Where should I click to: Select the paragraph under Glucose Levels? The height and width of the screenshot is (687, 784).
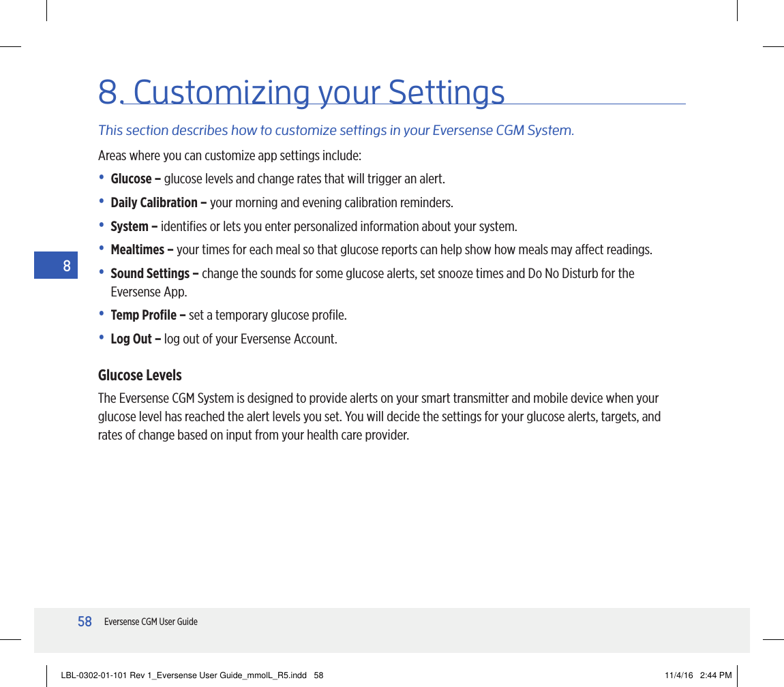tap(379, 416)
